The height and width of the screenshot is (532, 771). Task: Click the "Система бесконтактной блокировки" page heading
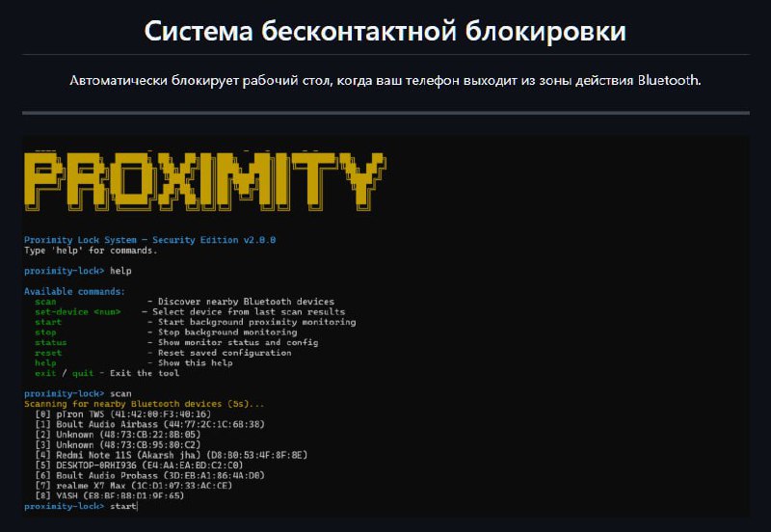[x=385, y=31]
